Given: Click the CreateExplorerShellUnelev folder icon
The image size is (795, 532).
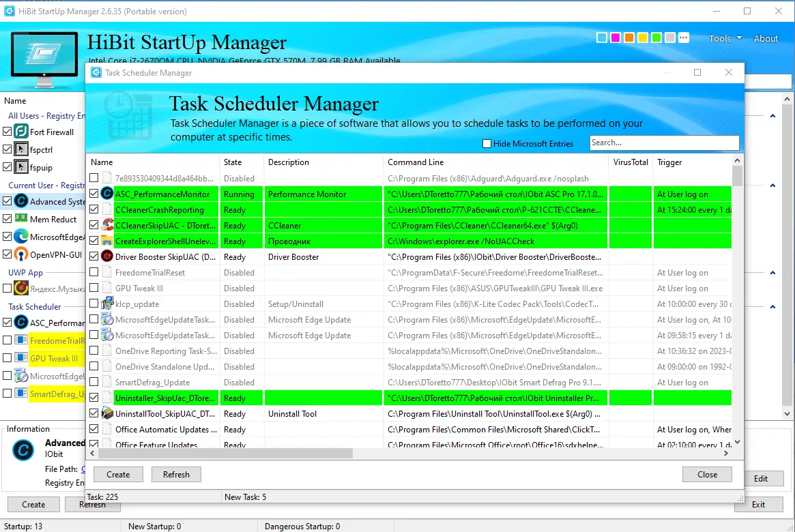Looking at the screenshot, I should click(x=107, y=241).
